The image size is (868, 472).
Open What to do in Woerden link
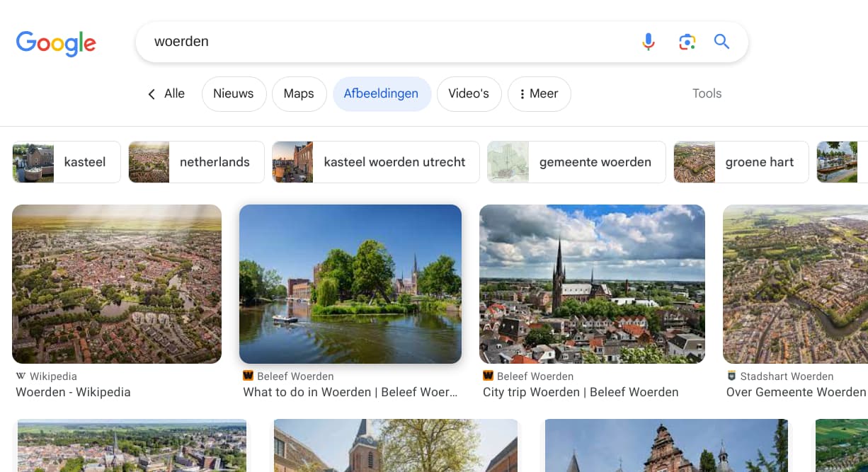point(350,392)
